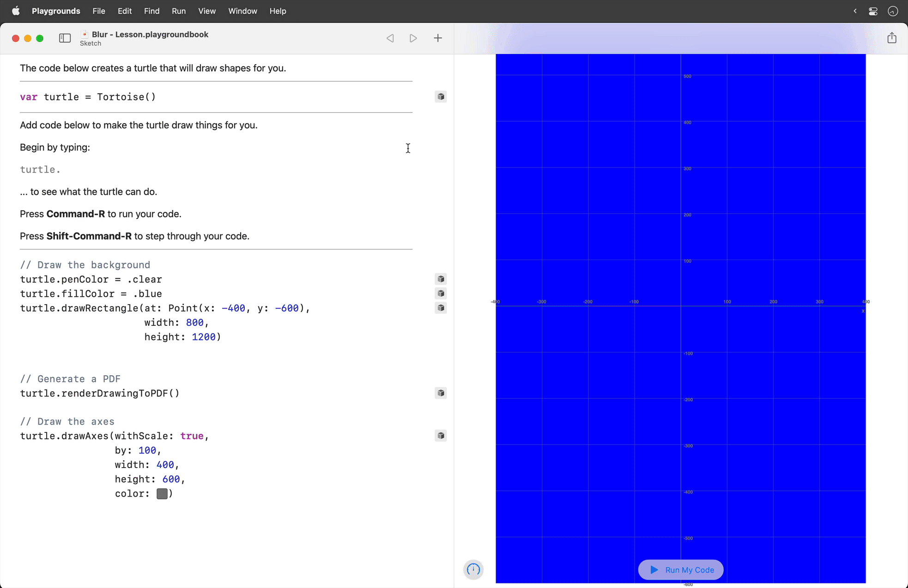The width and height of the screenshot is (908, 588).
Task: Click the playgroundbook document icon in title bar
Action: 85,34
